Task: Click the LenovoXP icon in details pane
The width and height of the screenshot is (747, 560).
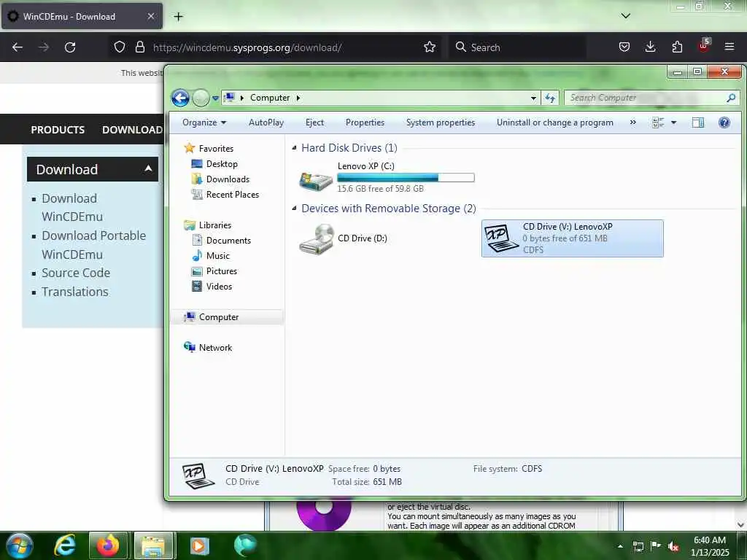Action: tap(198, 475)
